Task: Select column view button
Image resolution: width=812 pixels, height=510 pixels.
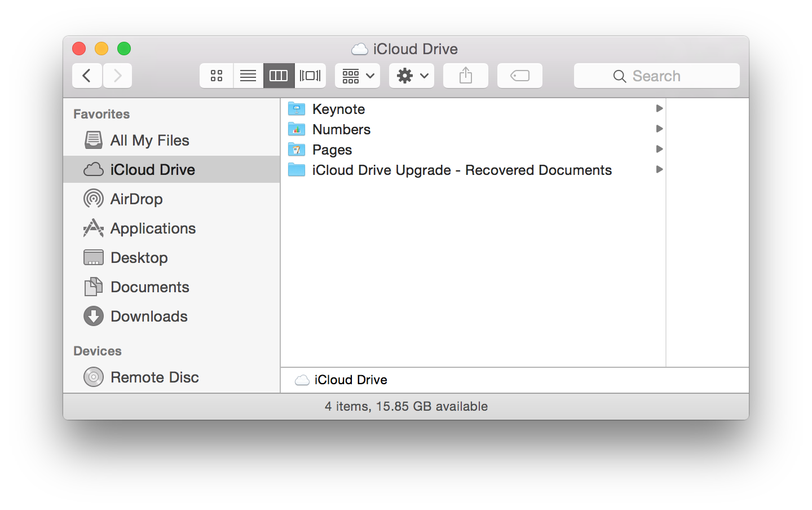Action: (279, 76)
